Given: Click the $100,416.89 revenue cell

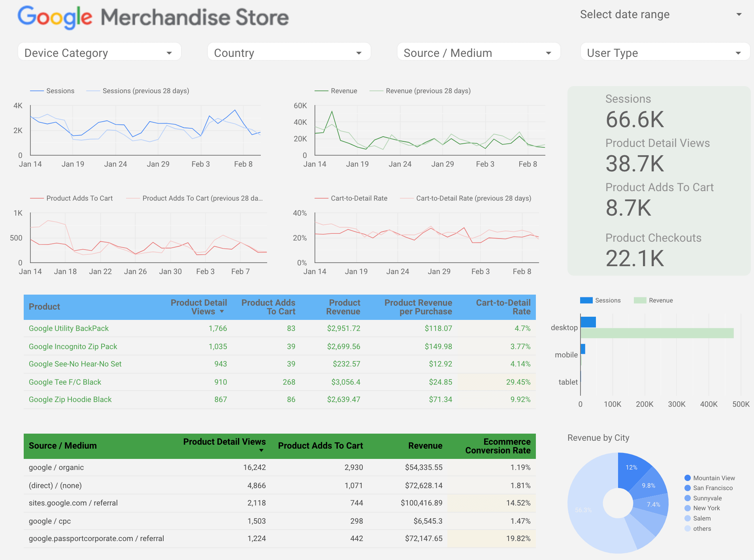Looking at the screenshot, I should point(421,503).
